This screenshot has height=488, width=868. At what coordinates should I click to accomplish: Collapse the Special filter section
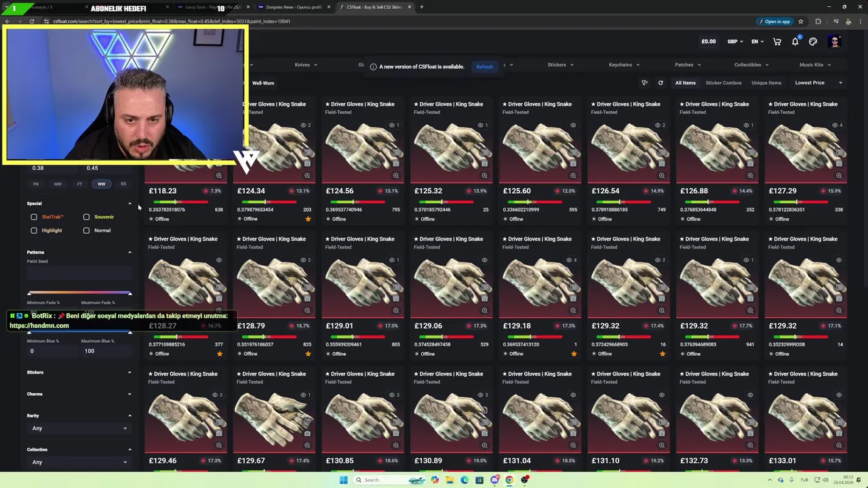click(130, 203)
